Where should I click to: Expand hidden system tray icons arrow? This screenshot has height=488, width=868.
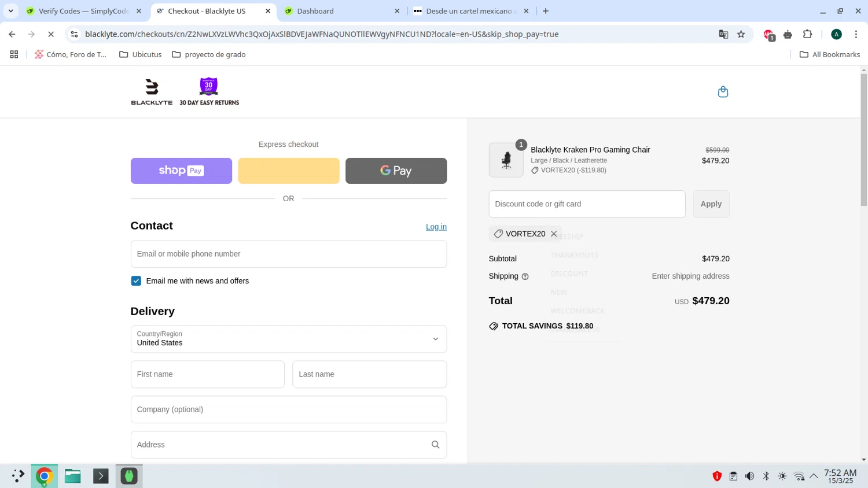click(x=814, y=476)
